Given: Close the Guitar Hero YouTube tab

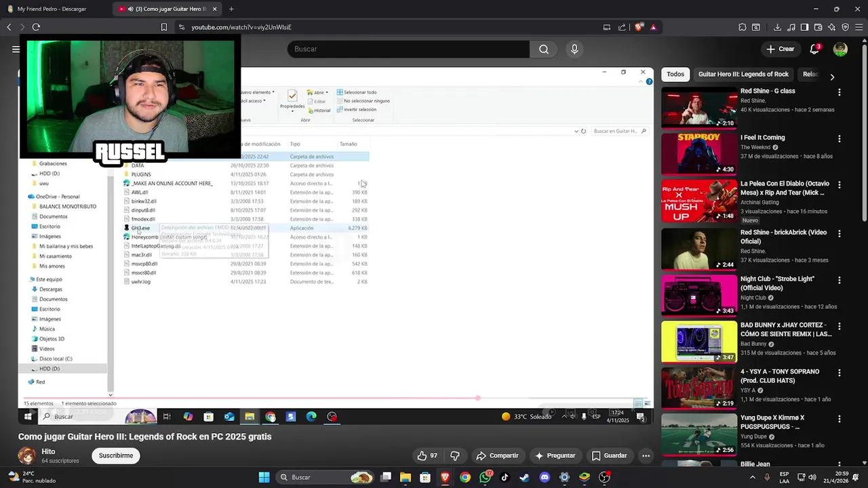Looking at the screenshot, I should click(215, 9).
